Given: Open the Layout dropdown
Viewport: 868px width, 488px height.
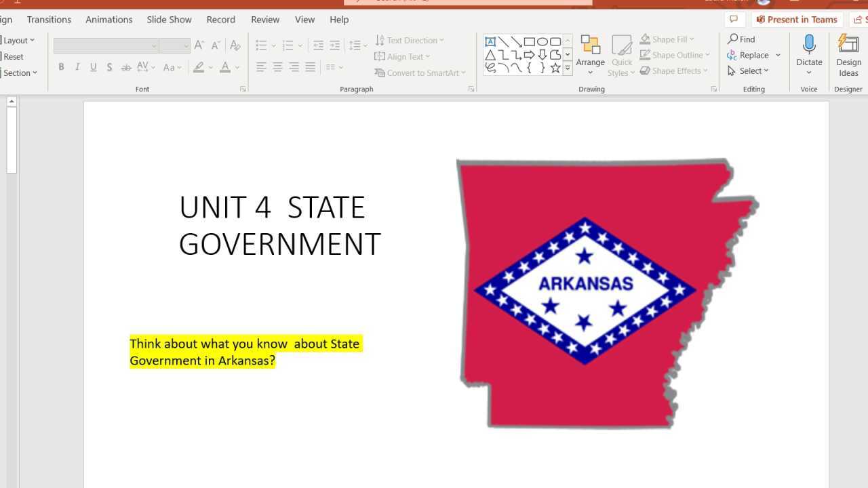Looking at the screenshot, I should (17, 39).
